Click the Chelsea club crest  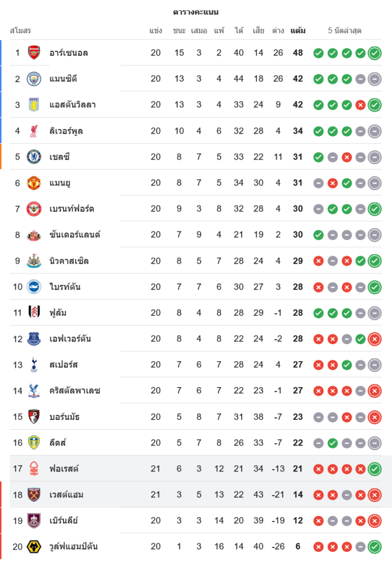(34, 157)
